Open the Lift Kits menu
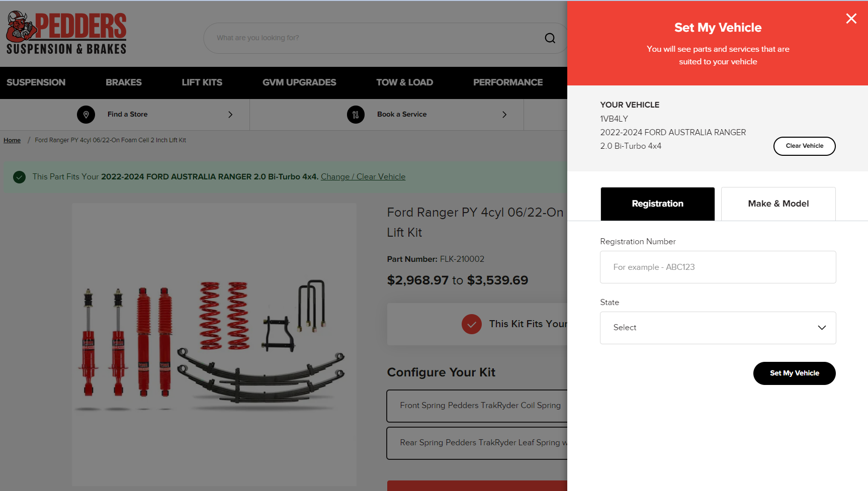 click(x=202, y=82)
